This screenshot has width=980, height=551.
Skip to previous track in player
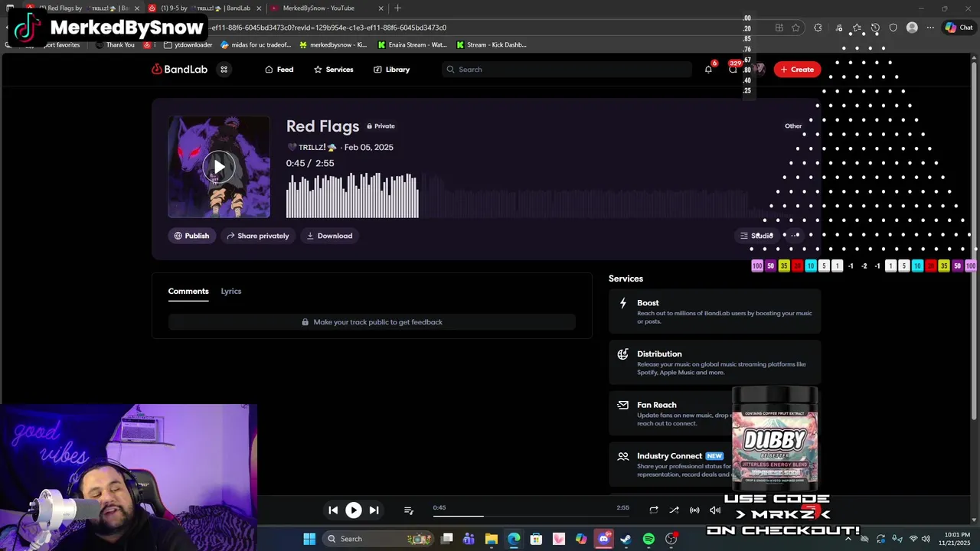333,510
